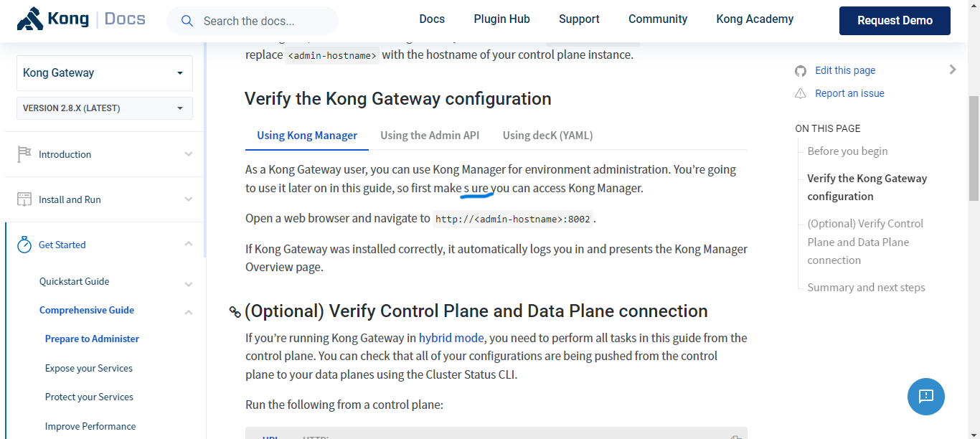The width and height of the screenshot is (980, 439).
Task: Click the anchor link icon on Verify Control Plane heading
Action: [235, 311]
